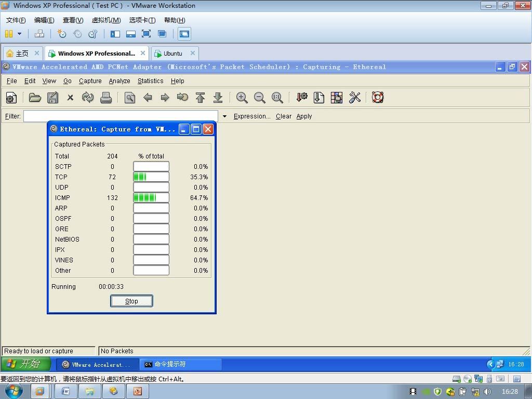Toggle VMware full screen mode icon

click(x=146, y=34)
